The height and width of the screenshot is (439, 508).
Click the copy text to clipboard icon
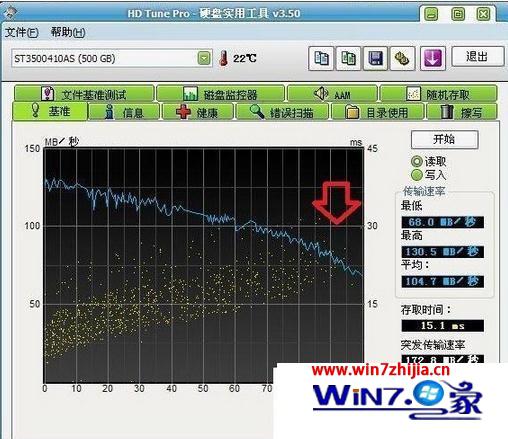point(321,59)
